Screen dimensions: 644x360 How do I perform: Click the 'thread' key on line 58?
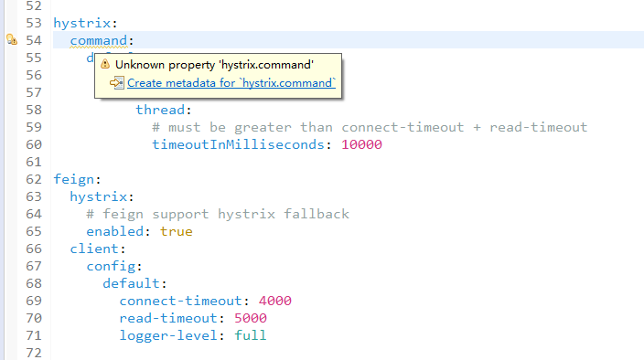(160, 110)
